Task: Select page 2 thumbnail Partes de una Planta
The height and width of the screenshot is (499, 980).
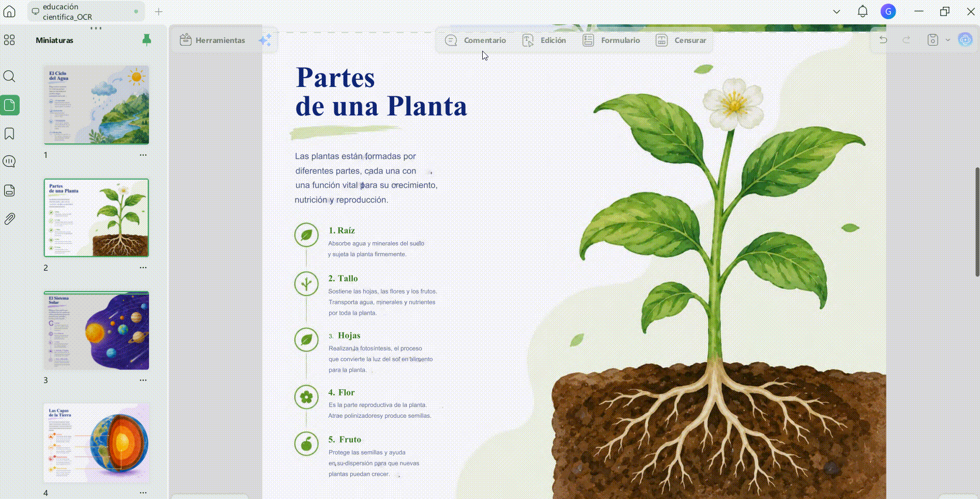Action: [96, 218]
